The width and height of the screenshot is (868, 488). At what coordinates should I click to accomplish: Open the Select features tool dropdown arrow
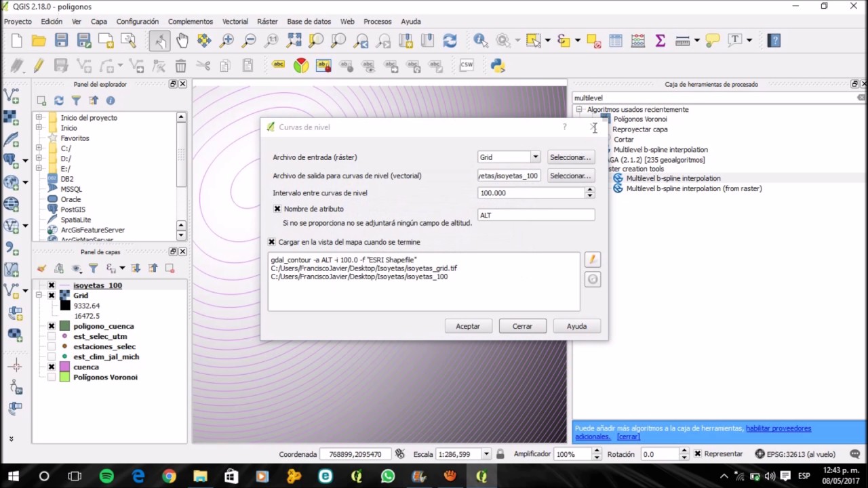pyautogui.click(x=547, y=41)
